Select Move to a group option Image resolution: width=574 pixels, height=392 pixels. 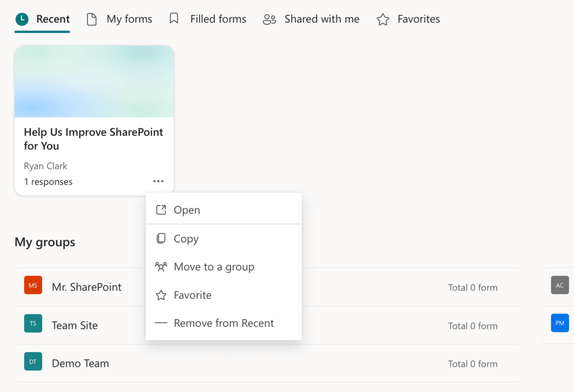(224, 267)
